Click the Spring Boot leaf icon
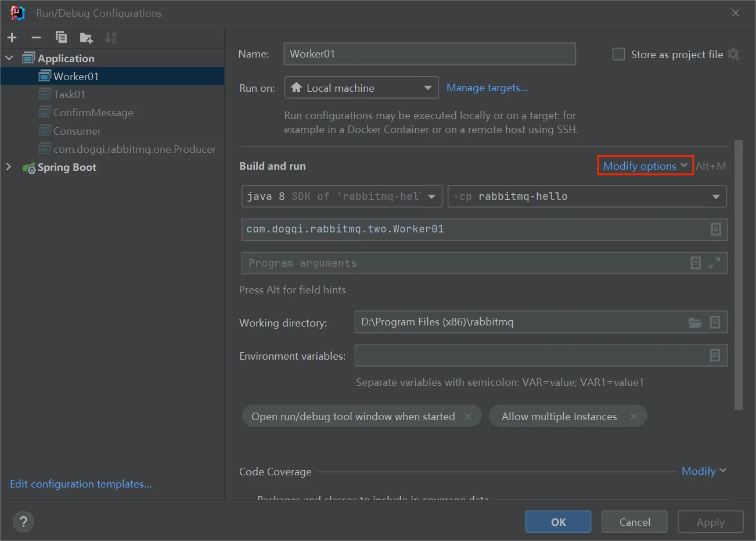Viewport: 756px width, 541px height. point(28,167)
